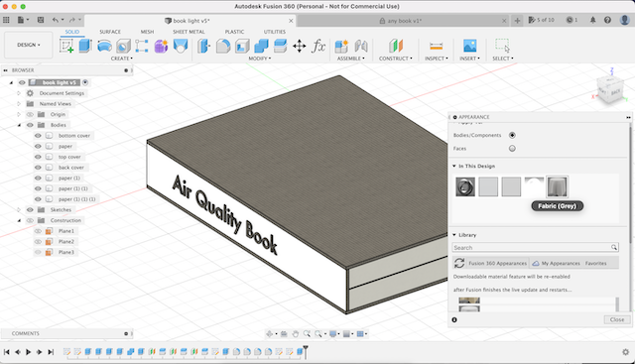
Task: Close the Appearance panel
Action: (617, 320)
